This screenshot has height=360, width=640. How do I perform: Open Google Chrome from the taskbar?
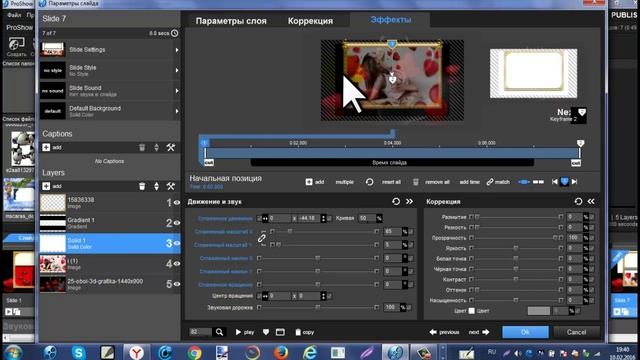[195, 352]
